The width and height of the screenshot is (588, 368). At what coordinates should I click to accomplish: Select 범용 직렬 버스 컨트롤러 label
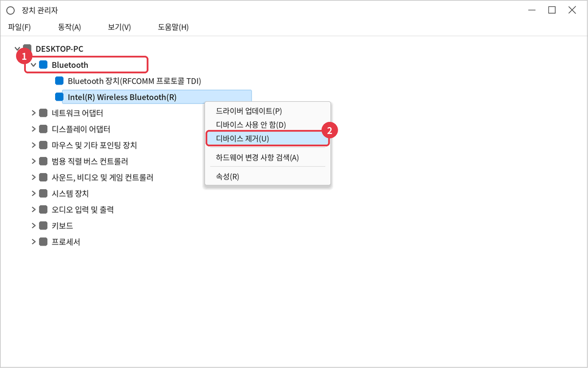coord(90,162)
